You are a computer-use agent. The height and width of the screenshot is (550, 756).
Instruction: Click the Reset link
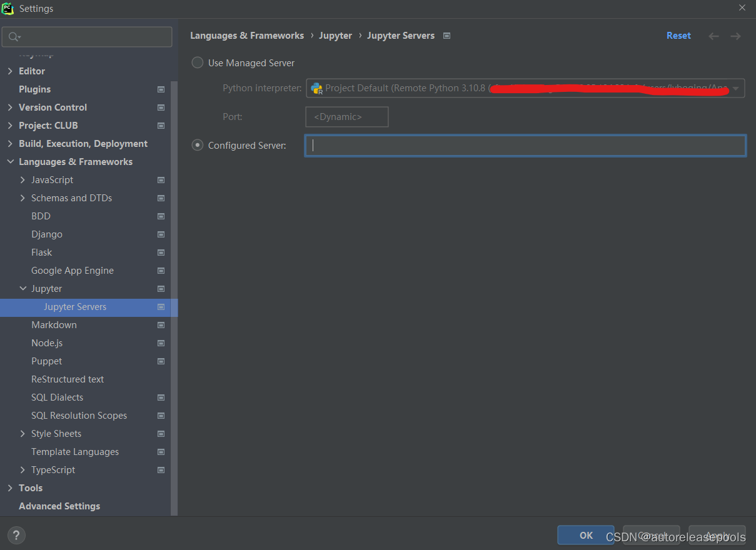[678, 36]
